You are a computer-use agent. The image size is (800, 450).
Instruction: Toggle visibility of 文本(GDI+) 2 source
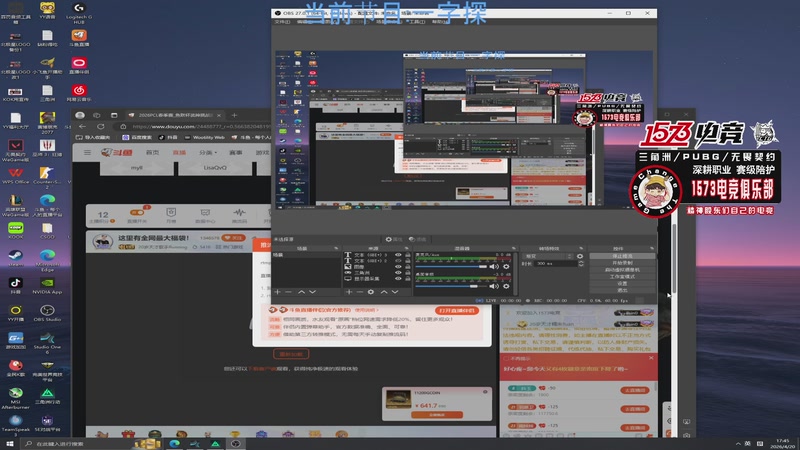[x=398, y=261]
